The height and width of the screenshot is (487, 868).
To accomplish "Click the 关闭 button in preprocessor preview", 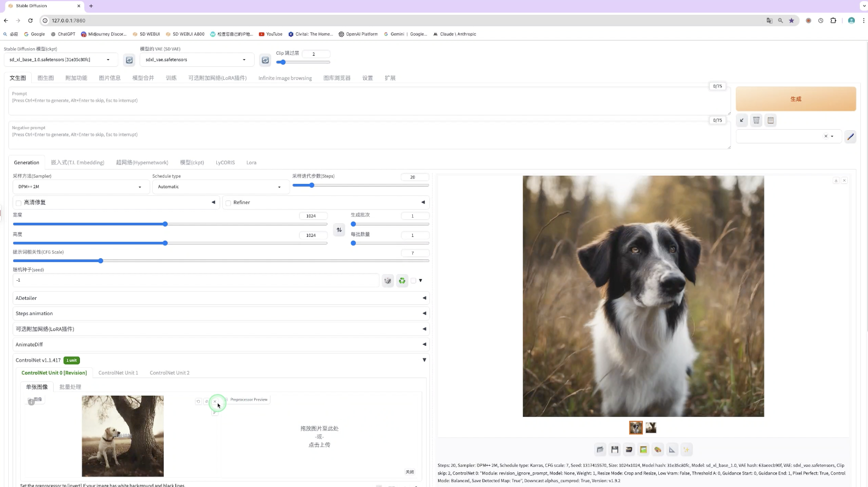I will 410,472.
